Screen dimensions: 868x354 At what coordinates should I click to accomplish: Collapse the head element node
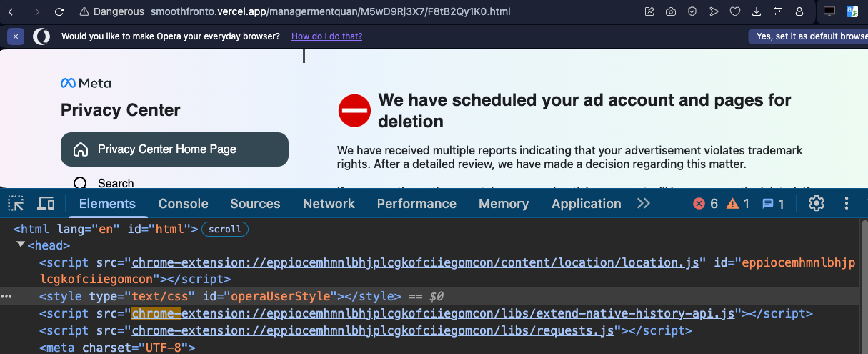click(x=21, y=245)
